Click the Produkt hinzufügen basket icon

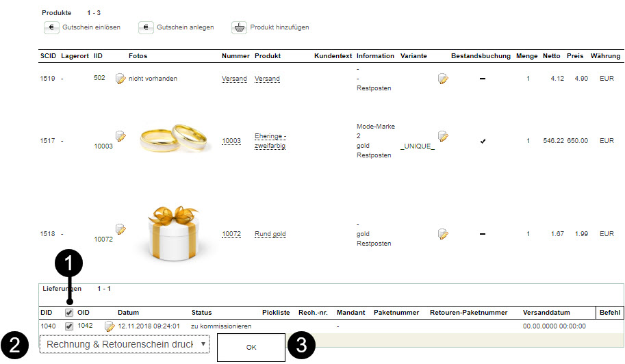[x=239, y=27]
